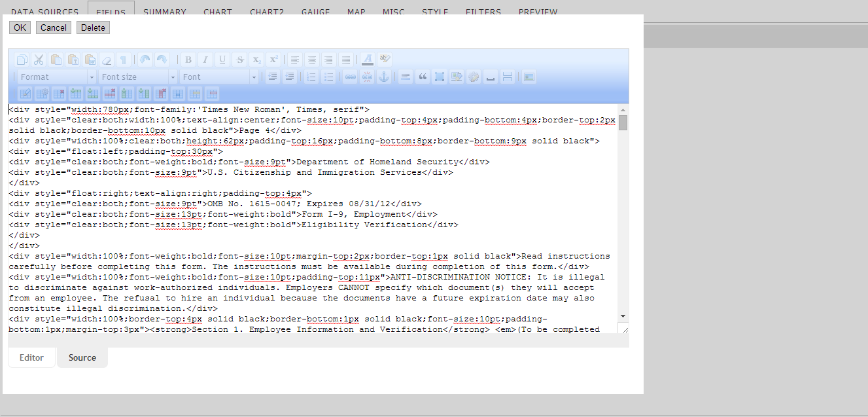Click the Page Break icon
Screen dimensions: 868x417
pyautogui.click(x=507, y=77)
